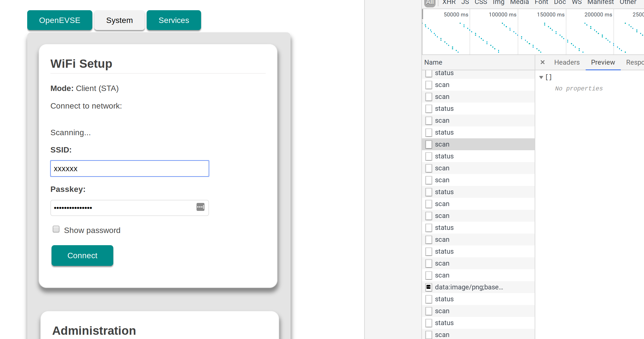Switch to the Headers tab
Viewport: 644px width, 339px height.
[x=567, y=62]
